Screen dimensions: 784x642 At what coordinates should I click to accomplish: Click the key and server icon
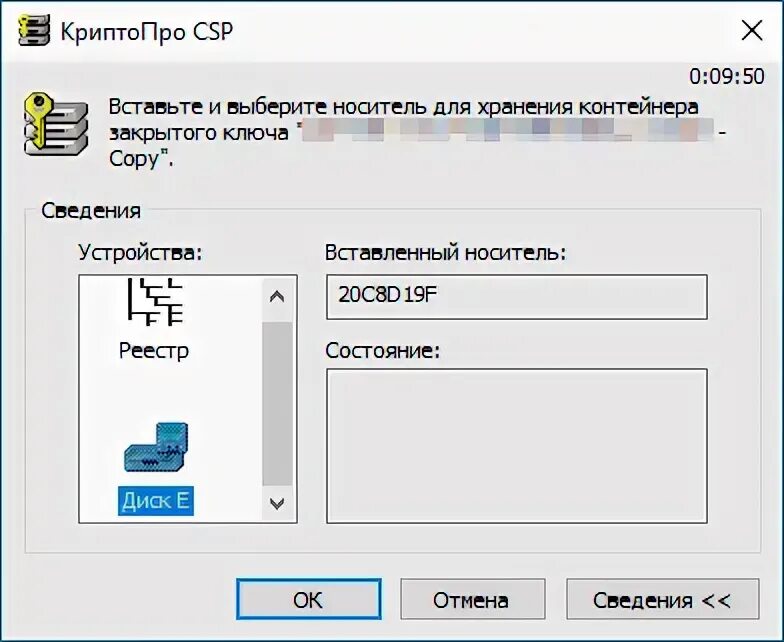(x=54, y=122)
